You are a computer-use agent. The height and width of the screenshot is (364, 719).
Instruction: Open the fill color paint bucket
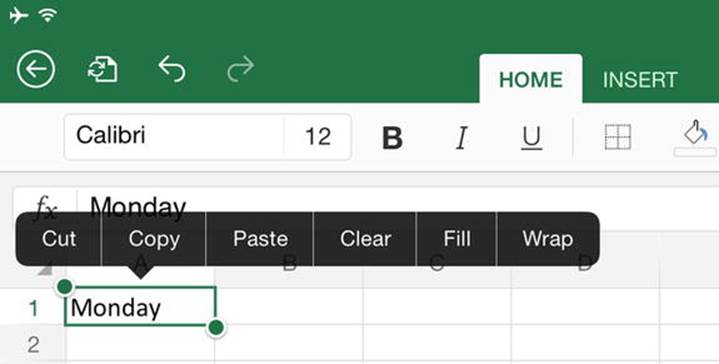pos(695,138)
